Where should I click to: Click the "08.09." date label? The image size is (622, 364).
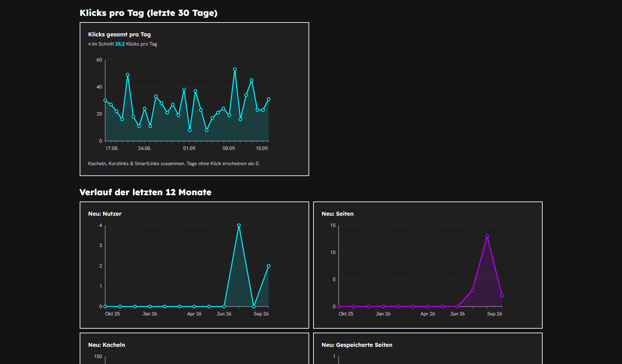(x=229, y=148)
